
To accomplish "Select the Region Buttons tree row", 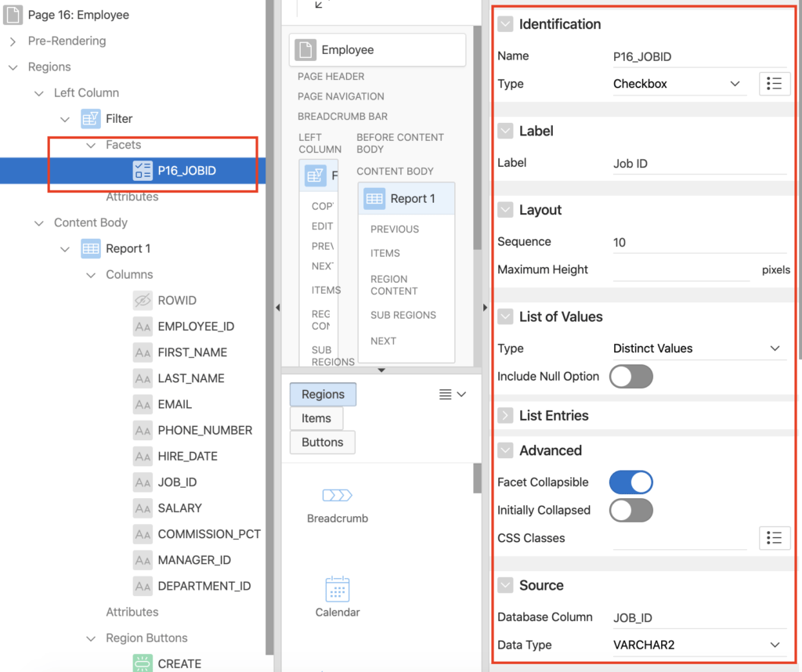I will [146, 638].
